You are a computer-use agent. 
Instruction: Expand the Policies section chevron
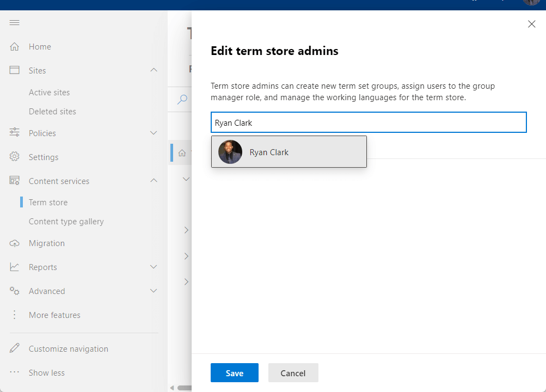tap(154, 133)
